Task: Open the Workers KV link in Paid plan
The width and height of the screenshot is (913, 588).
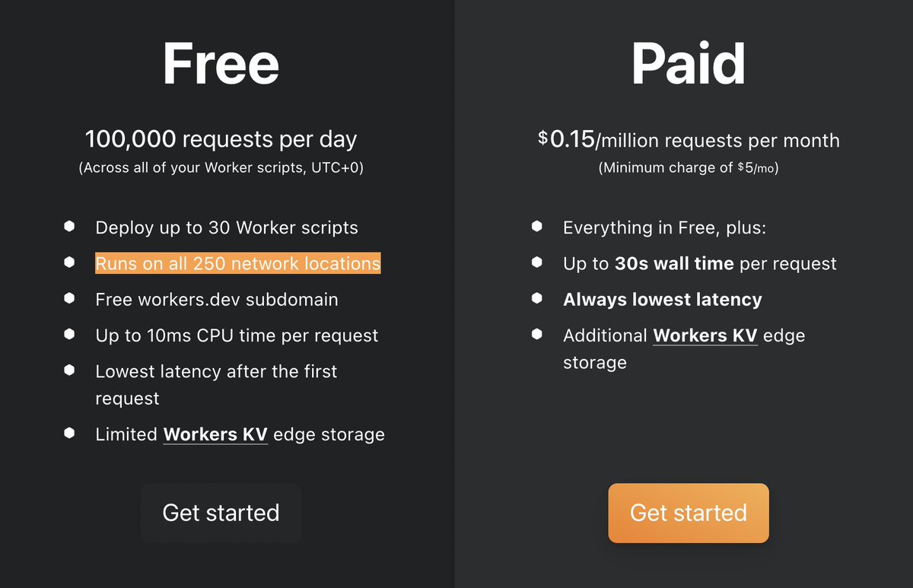Action: 705,335
